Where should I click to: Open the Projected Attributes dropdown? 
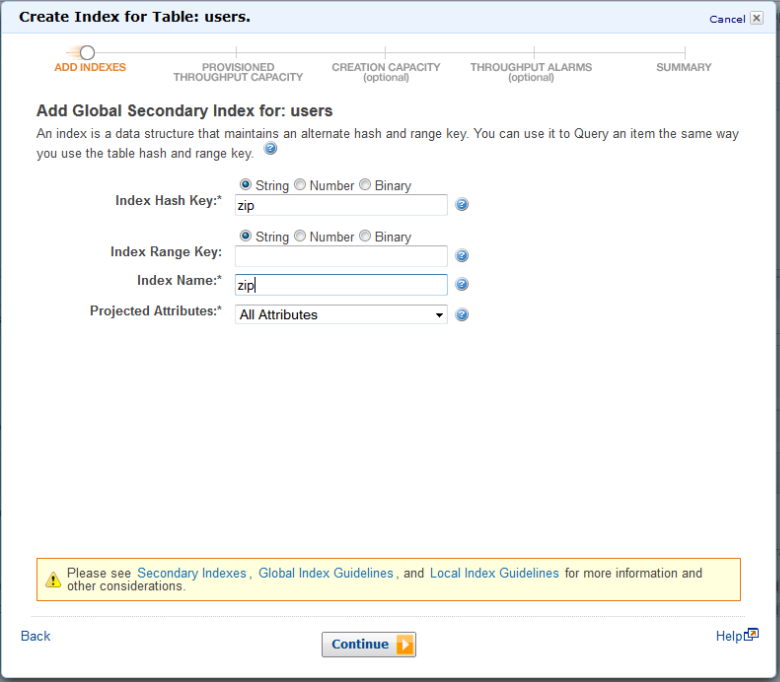341,315
